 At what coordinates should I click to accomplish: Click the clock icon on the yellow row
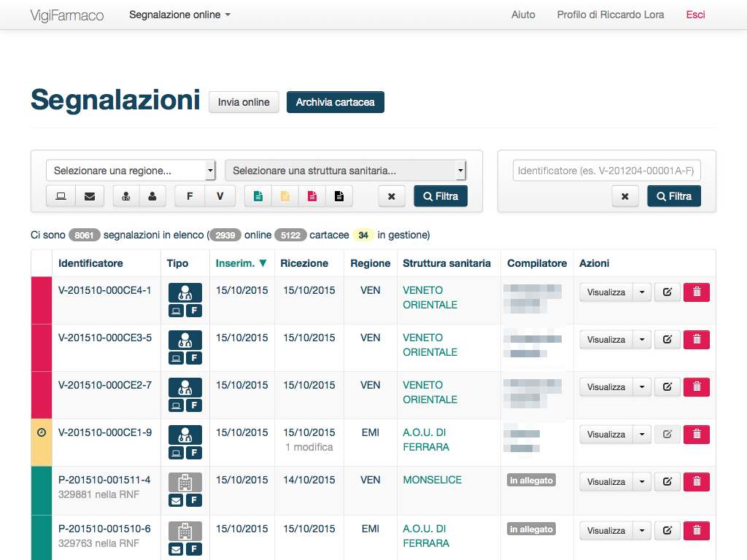[x=42, y=432]
